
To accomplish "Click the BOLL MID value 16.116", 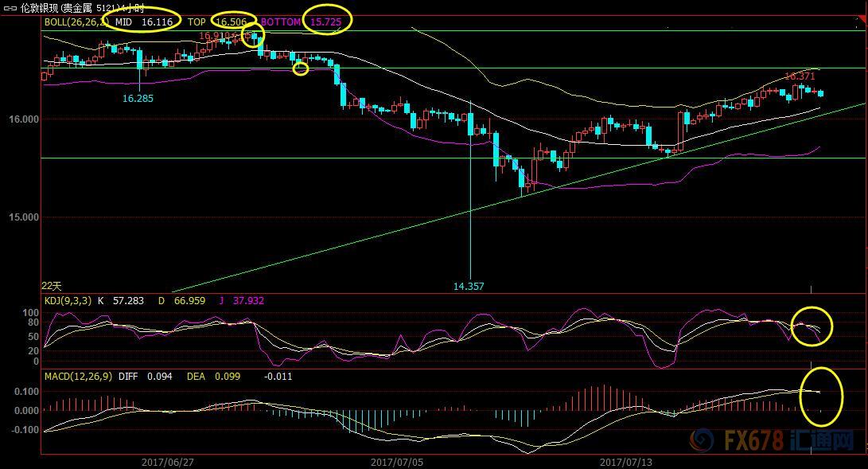I will (156, 22).
